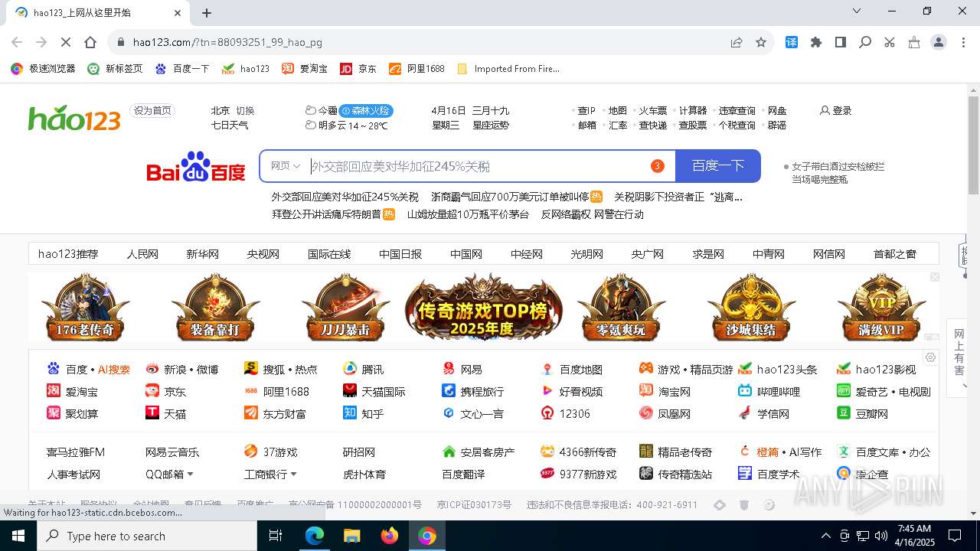The height and width of the screenshot is (551, 980).
Task: Select the 首都之窗 tab
Action: [x=895, y=254]
